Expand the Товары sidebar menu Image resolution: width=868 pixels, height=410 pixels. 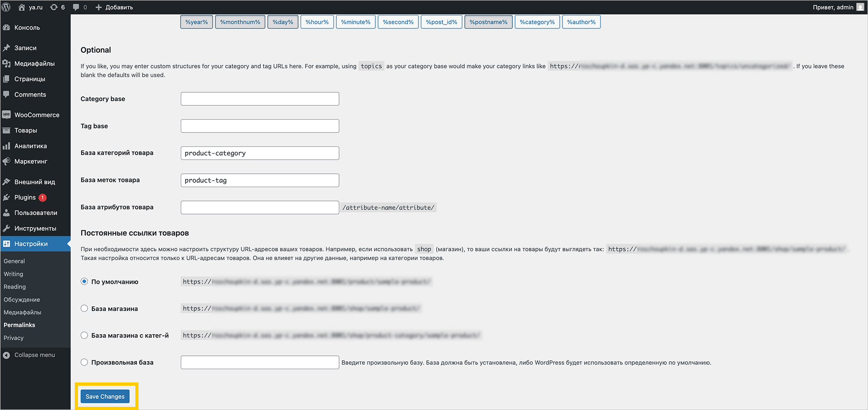tap(26, 130)
